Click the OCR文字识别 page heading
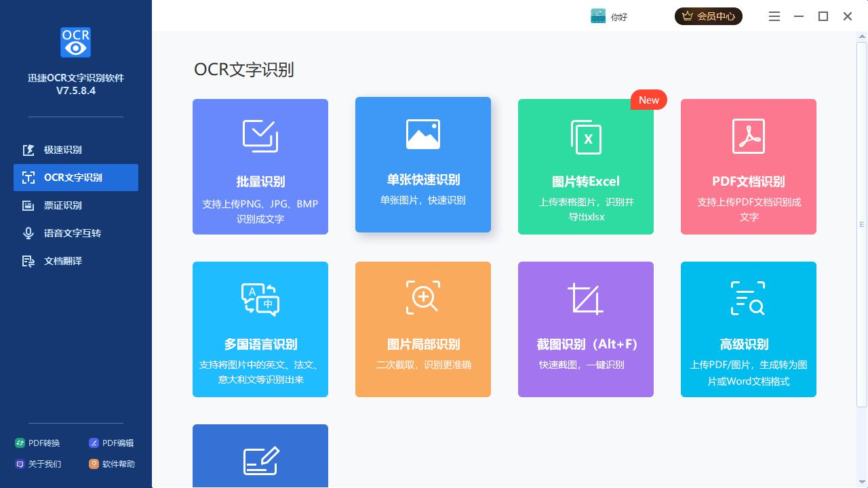This screenshot has width=868, height=488. point(244,69)
